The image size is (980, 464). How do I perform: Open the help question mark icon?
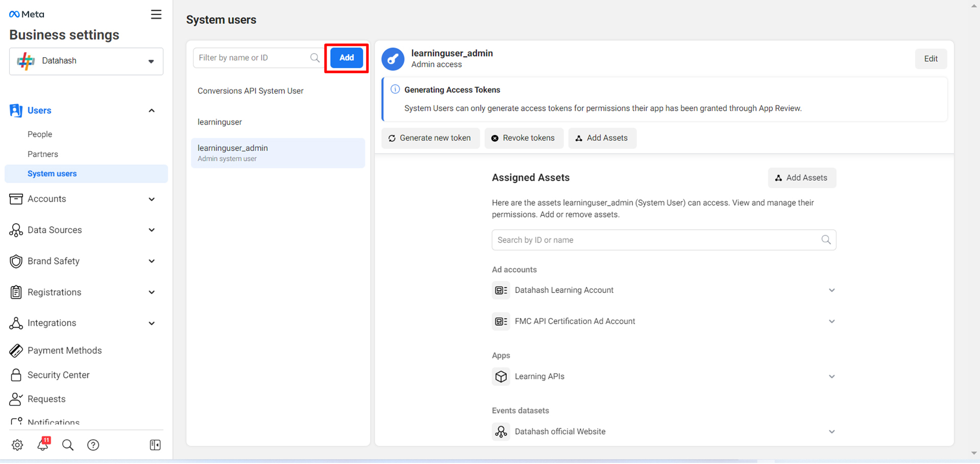tap(93, 445)
